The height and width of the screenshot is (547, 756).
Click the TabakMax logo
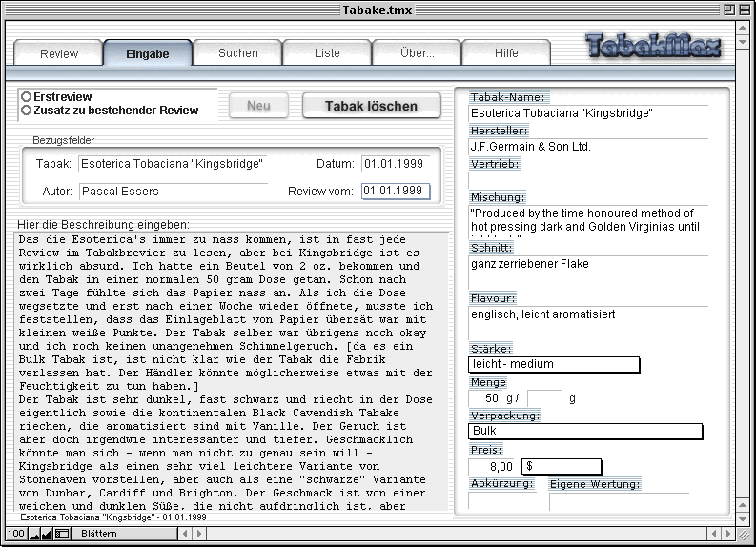653,48
